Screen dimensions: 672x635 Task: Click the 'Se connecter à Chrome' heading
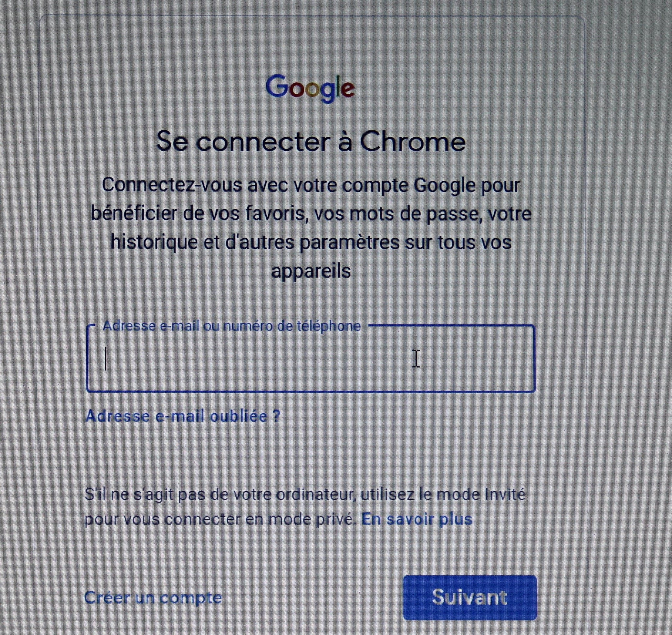pyautogui.click(x=311, y=142)
